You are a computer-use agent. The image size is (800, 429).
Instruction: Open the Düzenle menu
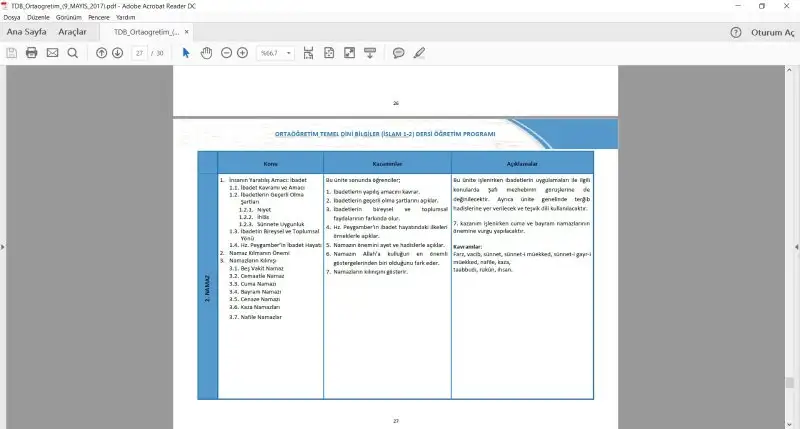coord(38,17)
